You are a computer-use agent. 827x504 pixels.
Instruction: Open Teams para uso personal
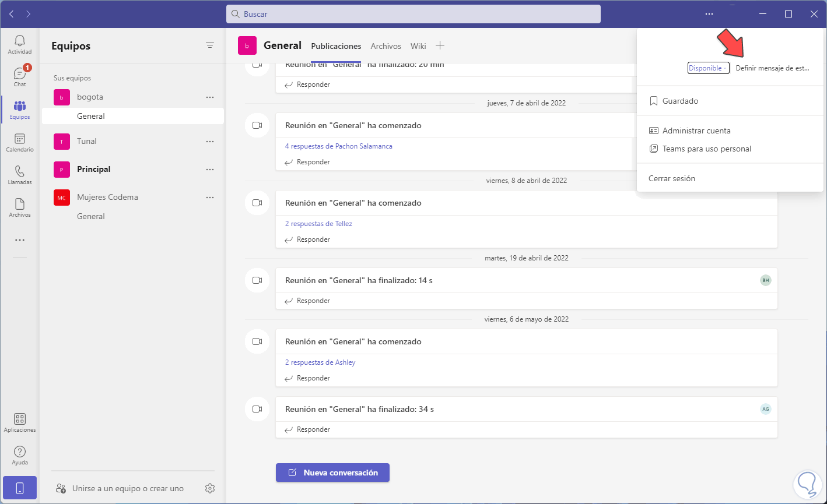[730, 149]
